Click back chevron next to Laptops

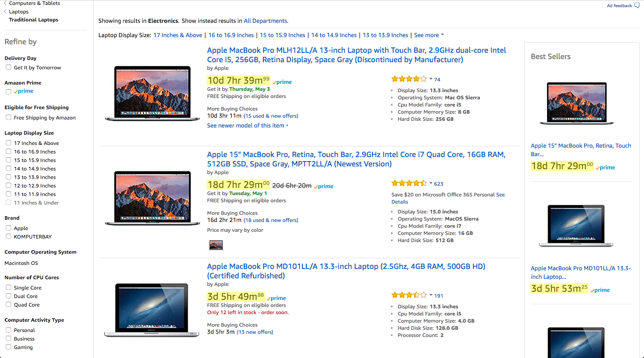5,12
